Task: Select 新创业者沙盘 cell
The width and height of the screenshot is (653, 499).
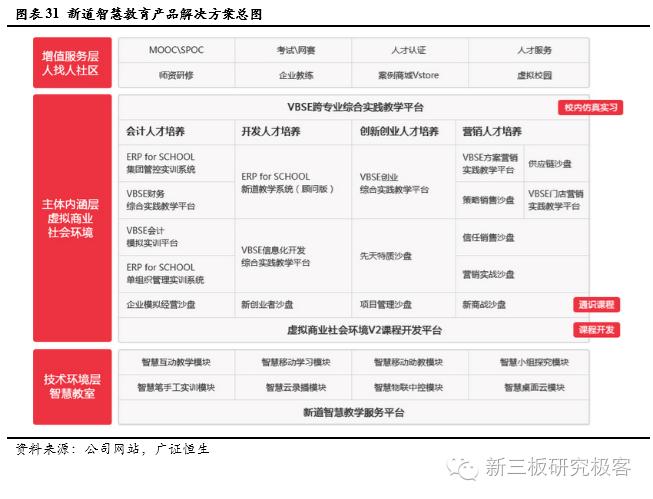Action: pos(293,304)
